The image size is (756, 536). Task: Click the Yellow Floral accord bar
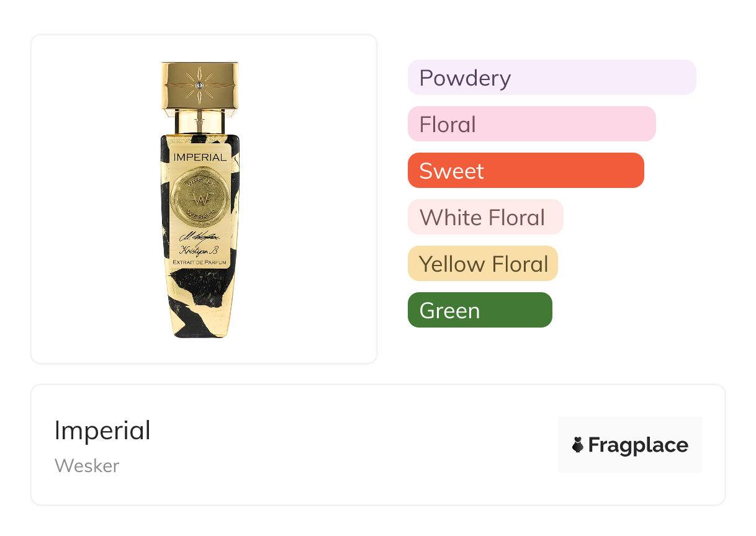coord(482,264)
